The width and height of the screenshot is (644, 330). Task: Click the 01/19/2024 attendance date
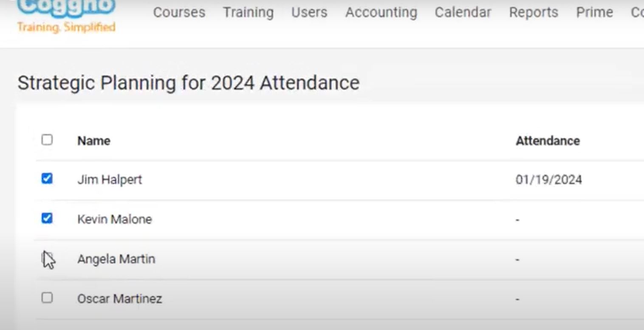point(549,179)
